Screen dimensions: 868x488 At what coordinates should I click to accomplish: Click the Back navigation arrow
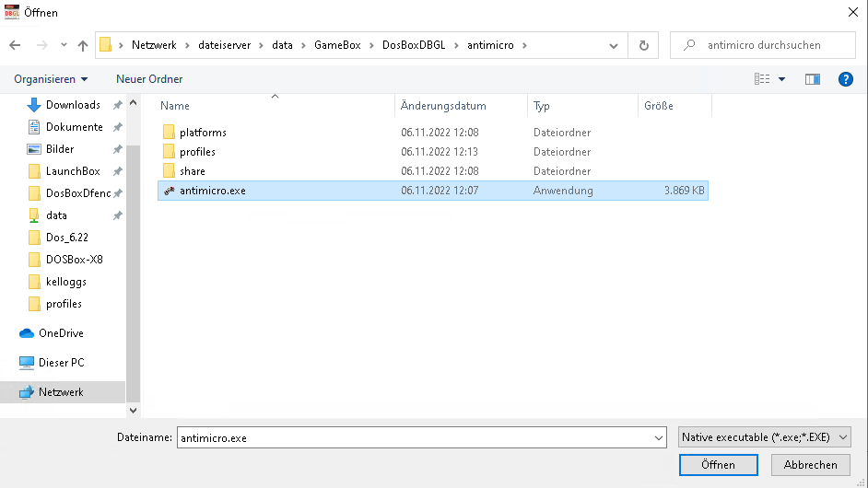pos(15,45)
